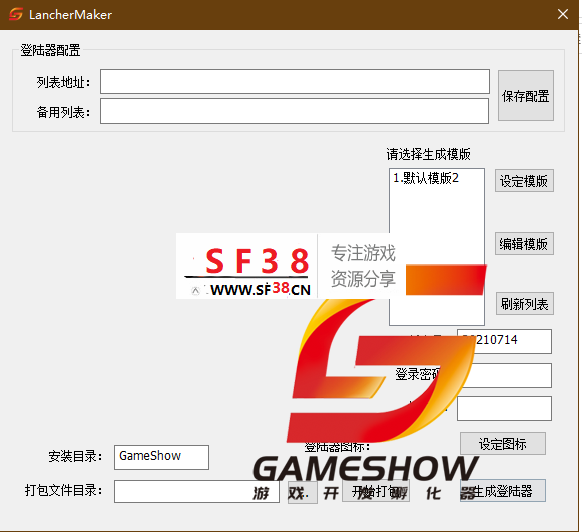Image resolution: width=582 pixels, height=532 pixels.
Task: Click the 列表地址 input field
Action: 295,81
